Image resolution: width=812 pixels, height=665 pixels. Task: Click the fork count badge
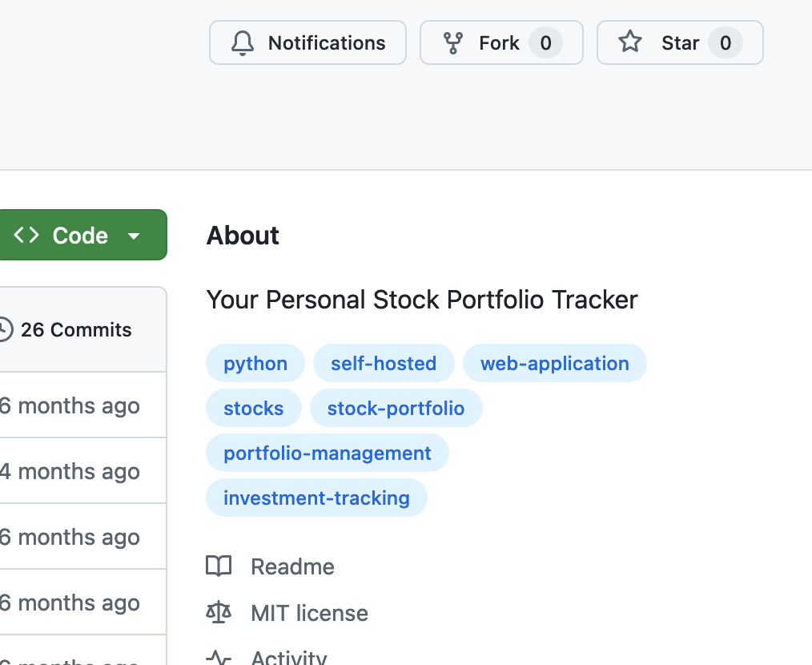click(545, 42)
